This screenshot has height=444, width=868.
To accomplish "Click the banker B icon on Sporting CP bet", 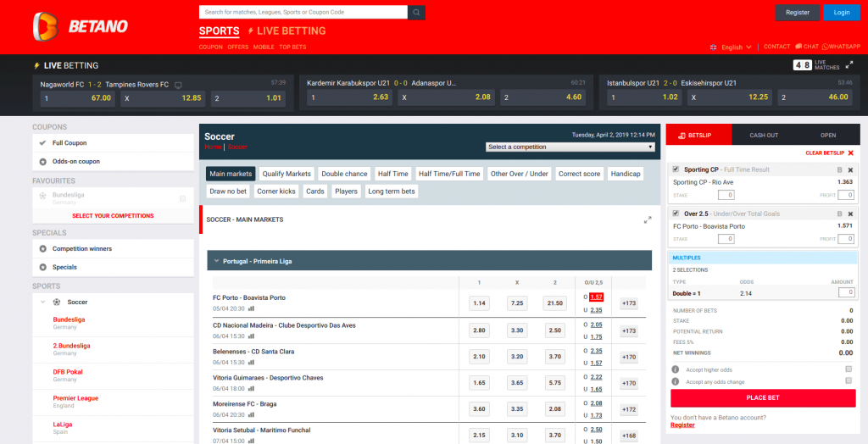I will pos(840,169).
